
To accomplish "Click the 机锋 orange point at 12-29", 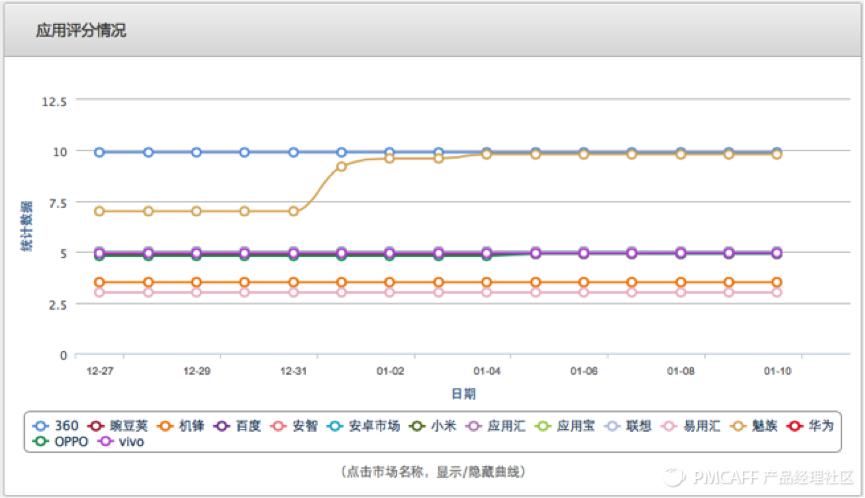I will tap(197, 283).
